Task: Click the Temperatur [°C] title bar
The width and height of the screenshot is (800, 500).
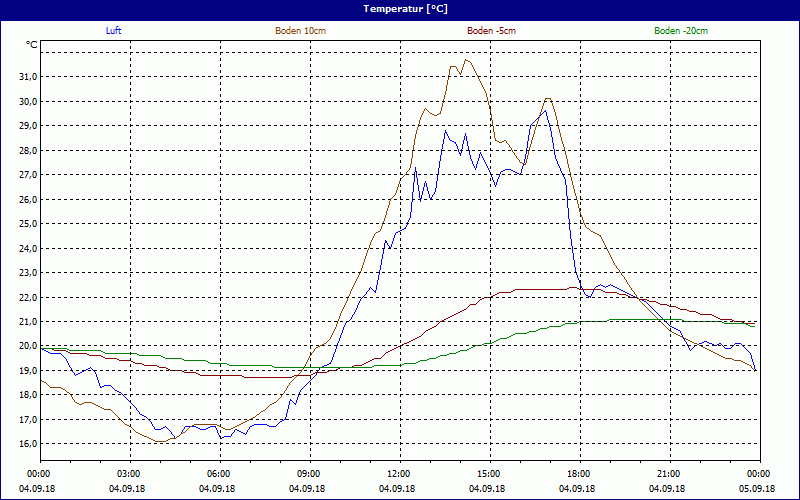Action: (400, 8)
